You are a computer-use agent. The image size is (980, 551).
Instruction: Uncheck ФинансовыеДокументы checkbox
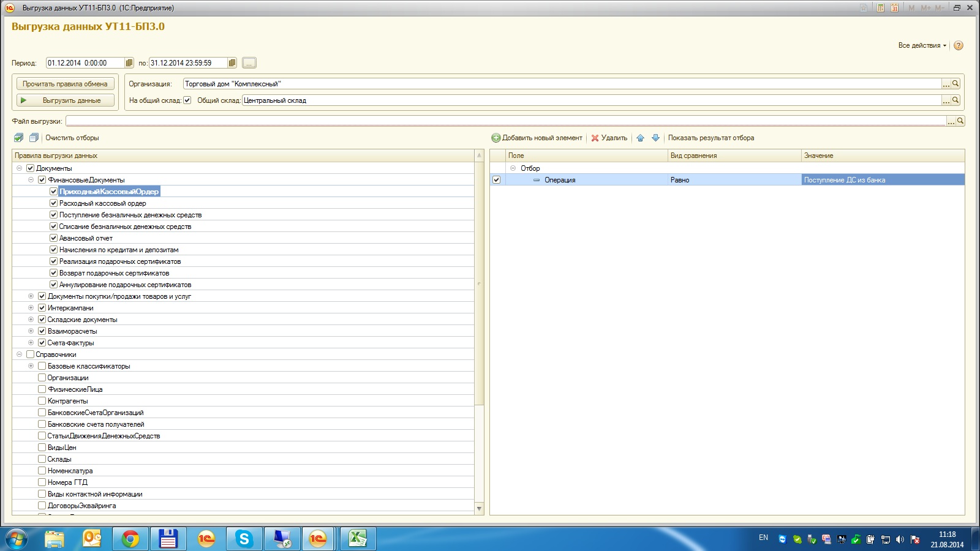pyautogui.click(x=42, y=180)
